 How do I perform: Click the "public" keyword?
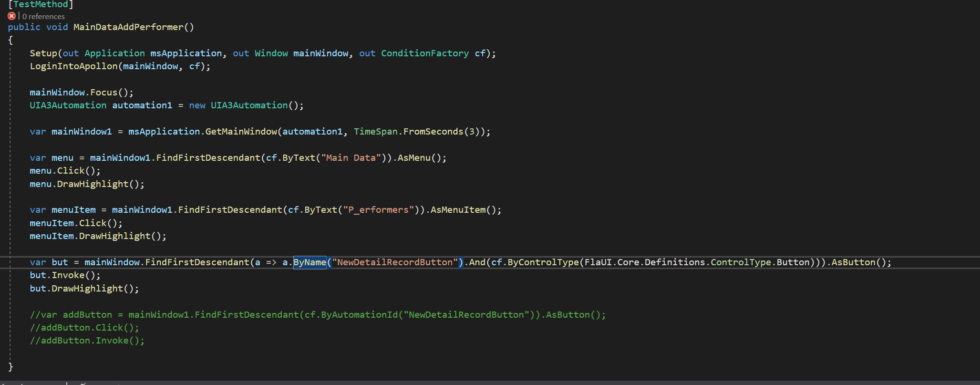pyautogui.click(x=24, y=27)
